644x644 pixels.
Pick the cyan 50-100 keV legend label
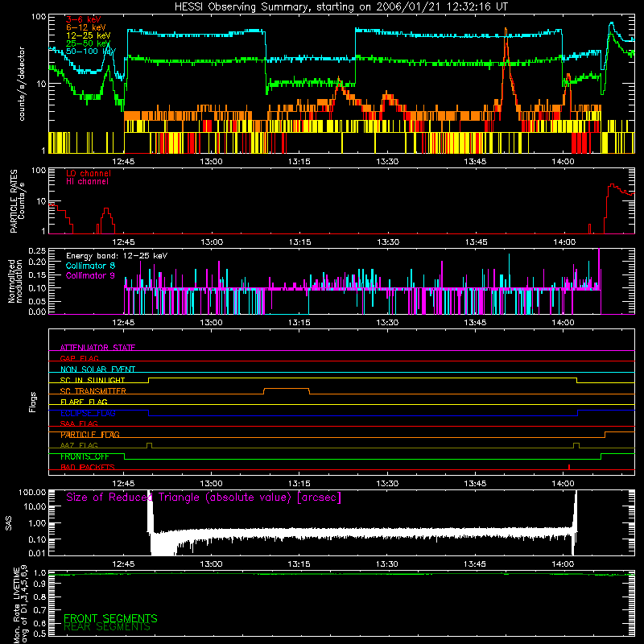click(x=90, y=52)
